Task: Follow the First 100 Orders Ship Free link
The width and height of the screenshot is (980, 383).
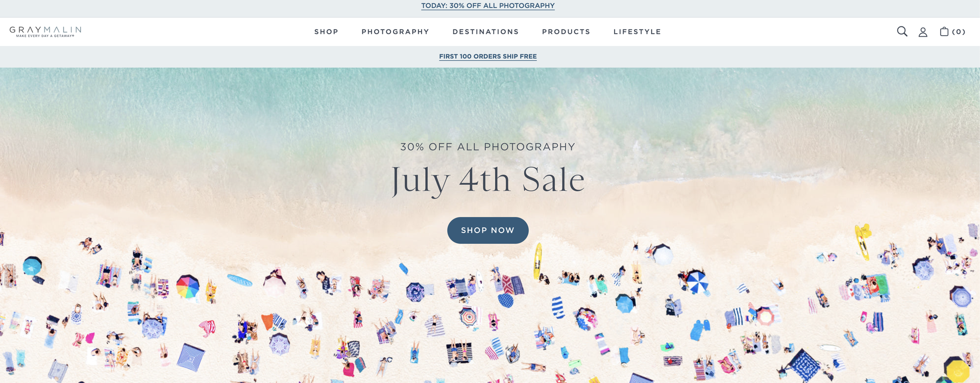Action: click(488, 56)
